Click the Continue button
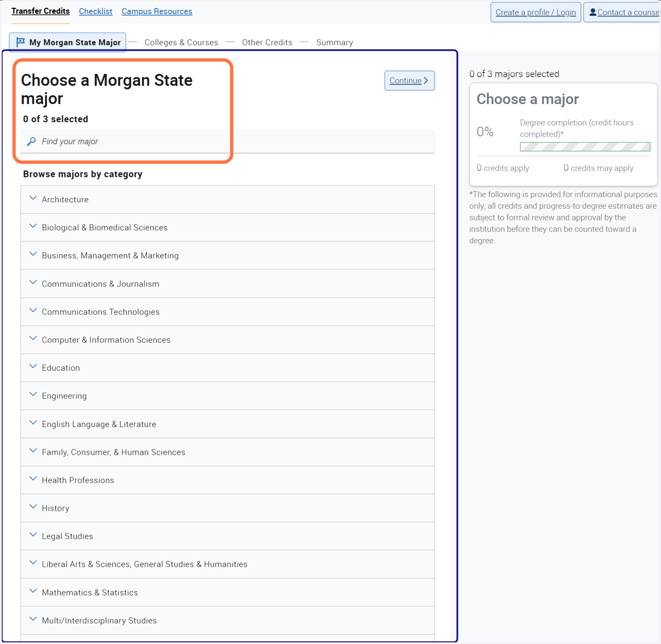The image size is (661, 644). click(409, 80)
